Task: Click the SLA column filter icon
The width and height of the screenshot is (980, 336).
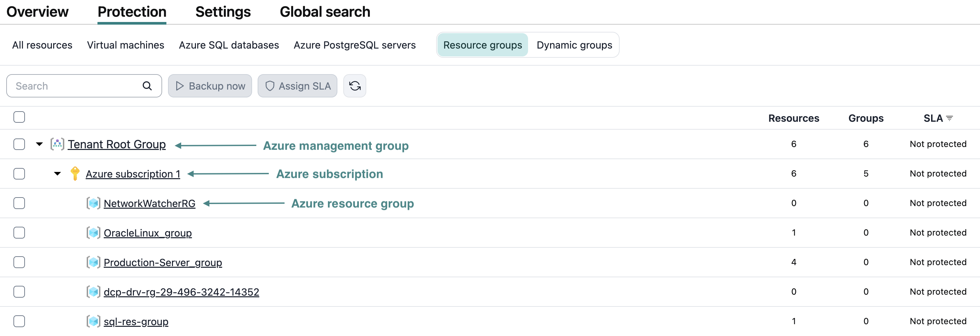Action: pyautogui.click(x=949, y=118)
